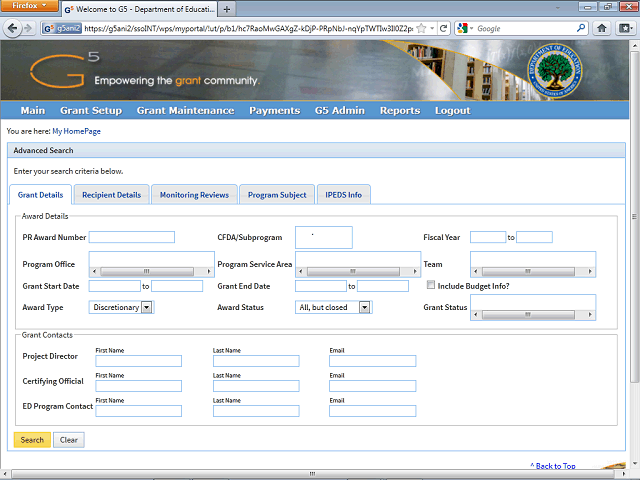
Task: Select the Welcome to G5 browser tab
Action: coord(140,9)
